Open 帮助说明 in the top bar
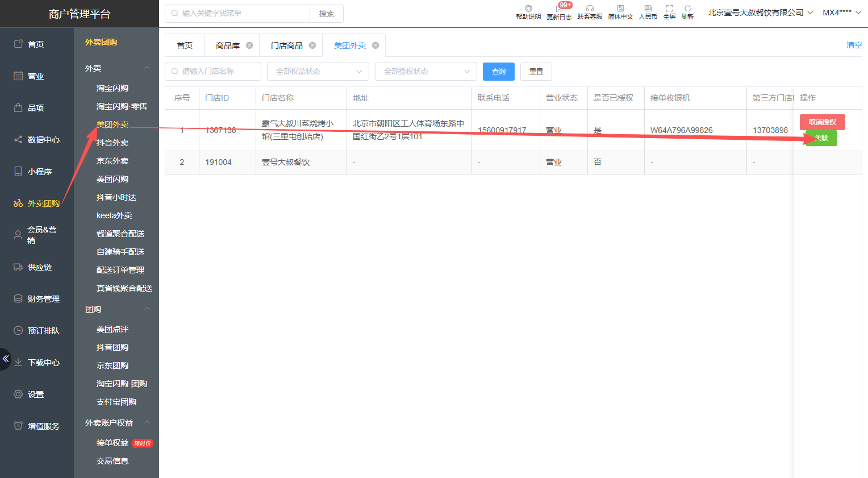This screenshot has height=478, width=868. tap(528, 12)
